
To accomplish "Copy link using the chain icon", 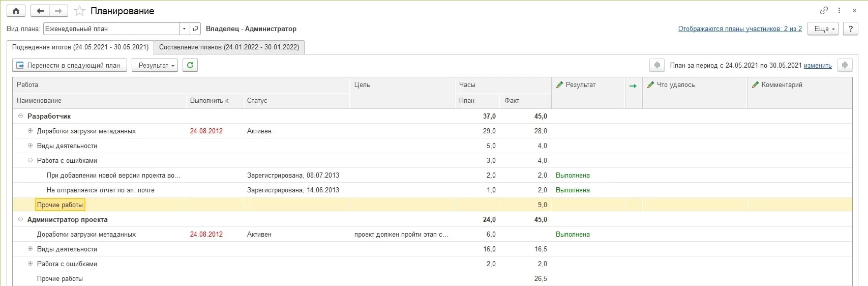I will coord(824,10).
